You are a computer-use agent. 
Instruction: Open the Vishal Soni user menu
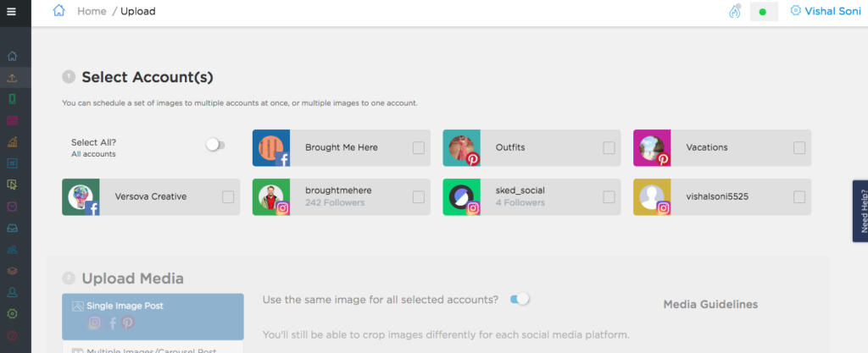click(x=832, y=11)
